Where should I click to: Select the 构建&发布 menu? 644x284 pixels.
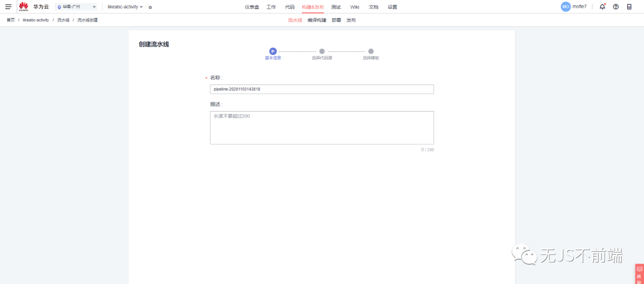tap(312, 7)
